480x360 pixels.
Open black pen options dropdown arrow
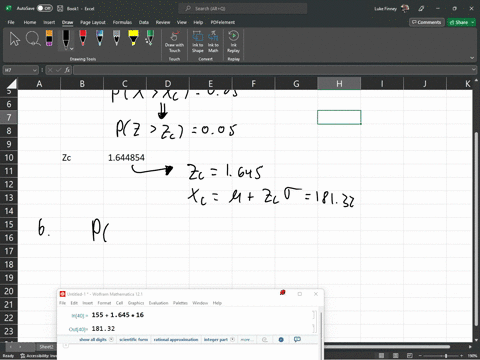72,49
